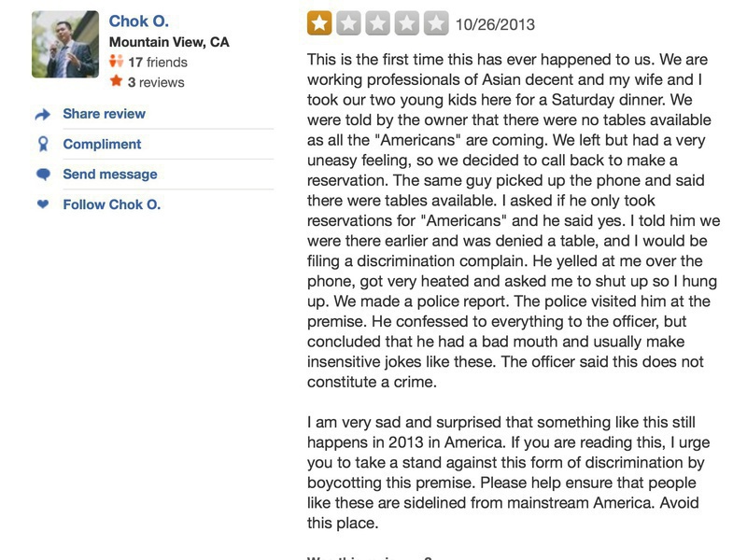This screenshot has width=747, height=560.
Task: Click the Share review link text
Action: pos(104,114)
